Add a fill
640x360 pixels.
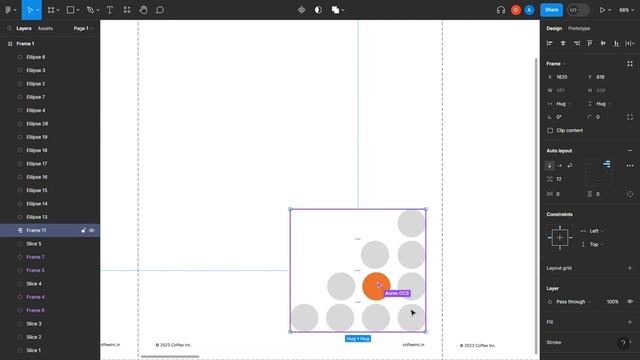click(630, 322)
